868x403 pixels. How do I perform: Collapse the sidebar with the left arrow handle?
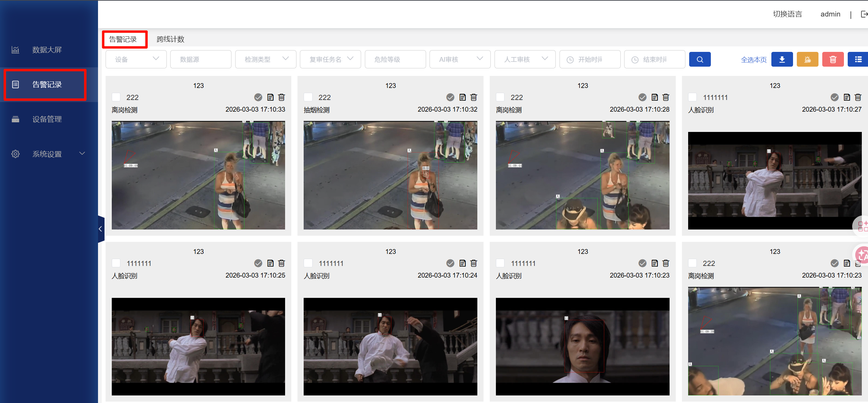coord(101,229)
